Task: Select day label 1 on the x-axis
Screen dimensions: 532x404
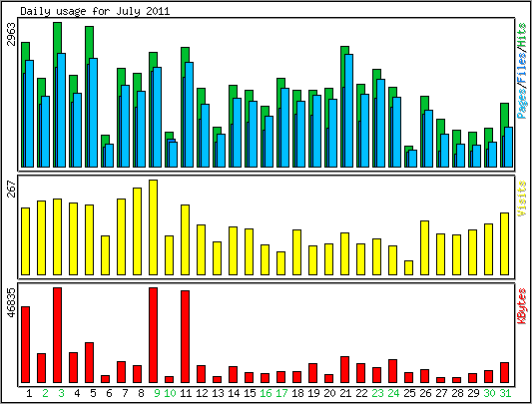Action: tap(29, 393)
